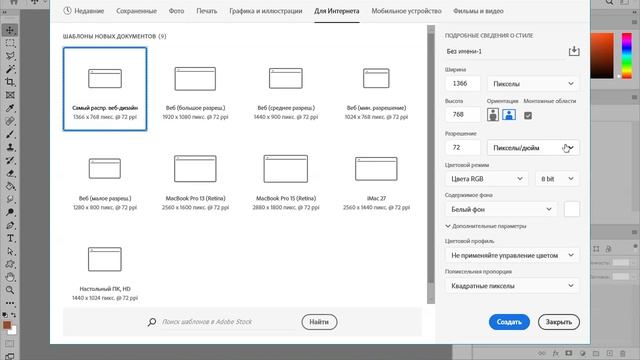This screenshot has width=640, height=360.
Task: Click the hue spectrum slider in Color panel
Action: 627,56
